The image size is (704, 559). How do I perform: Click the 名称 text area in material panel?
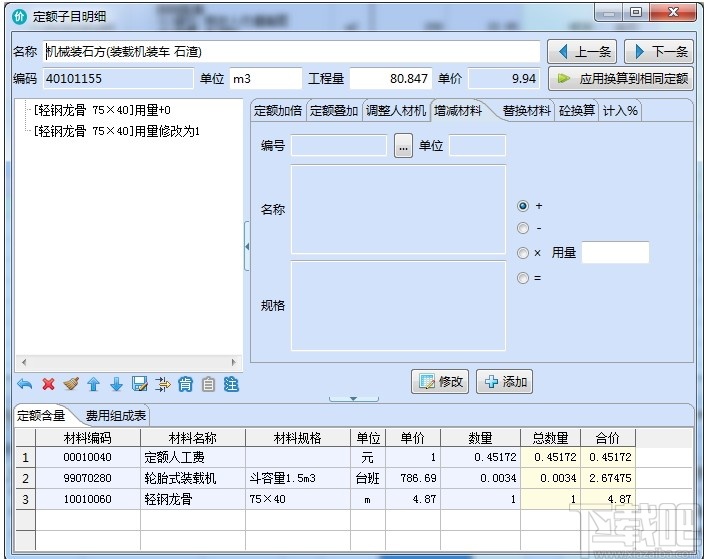[398, 209]
